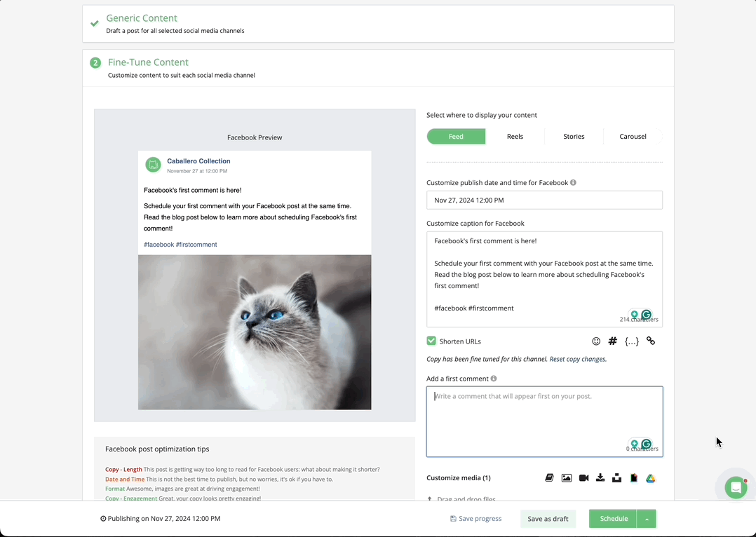
Task: Select media from the Unsplash icon
Action: coord(617,477)
